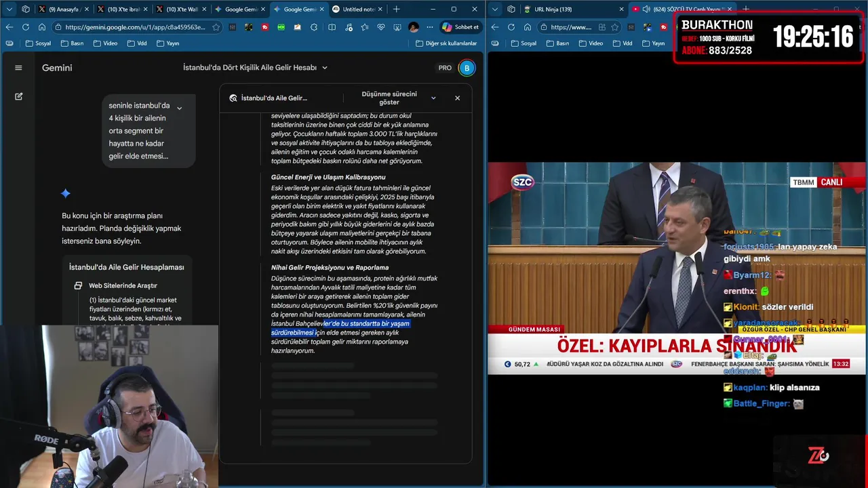868x488 pixels.
Task: Click home icon in the SÖZCÜ TV browser window
Action: [x=528, y=27]
